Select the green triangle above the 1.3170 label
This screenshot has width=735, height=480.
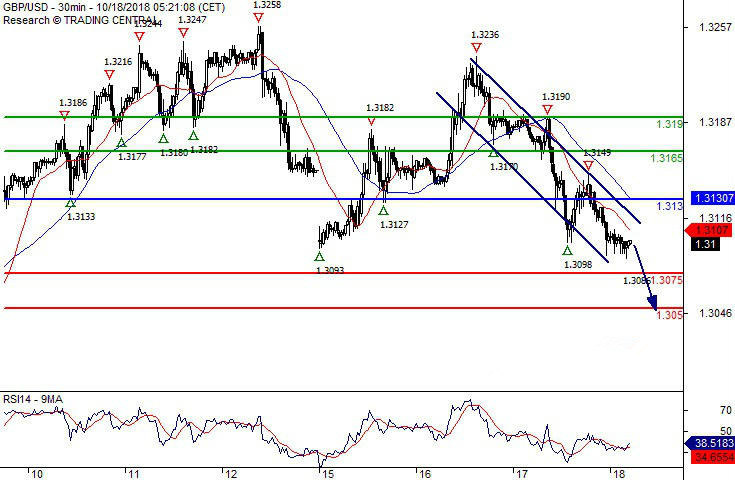pos(493,152)
